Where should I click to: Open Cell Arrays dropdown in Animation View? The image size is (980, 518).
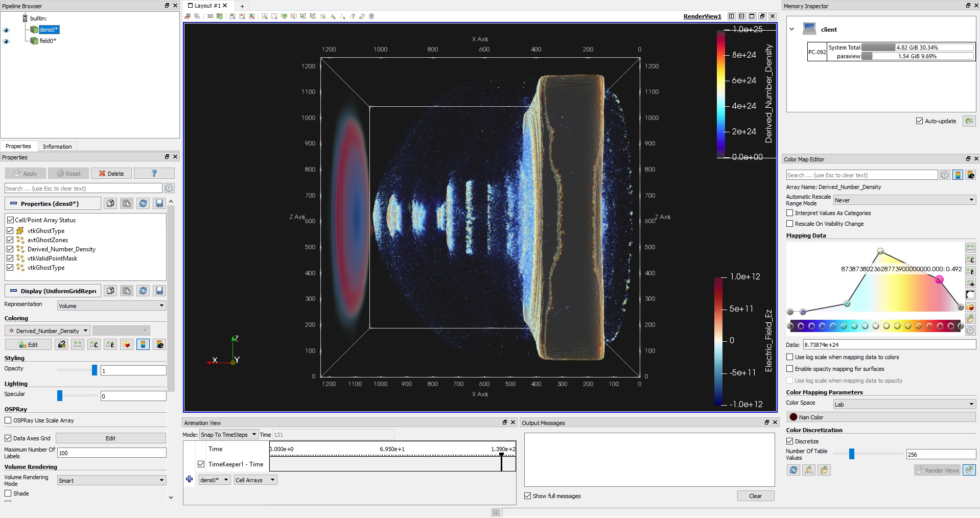coord(255,480)
